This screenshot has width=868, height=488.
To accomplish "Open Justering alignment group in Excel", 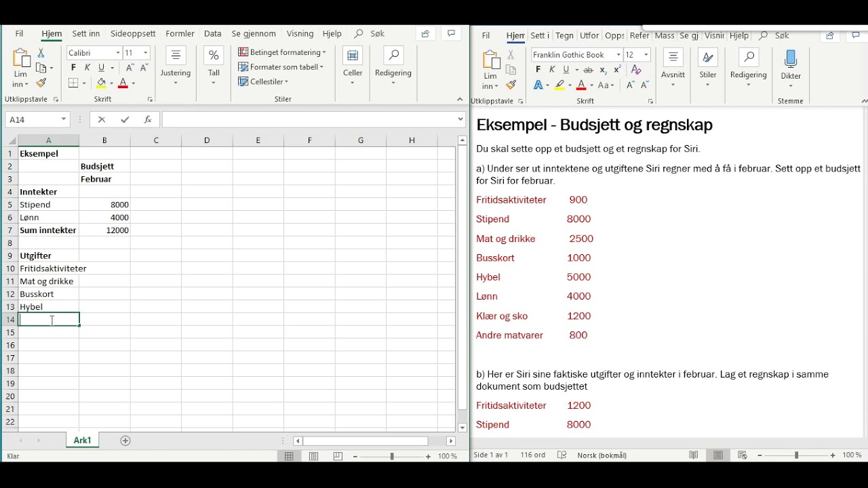I will tap(176, 67).
